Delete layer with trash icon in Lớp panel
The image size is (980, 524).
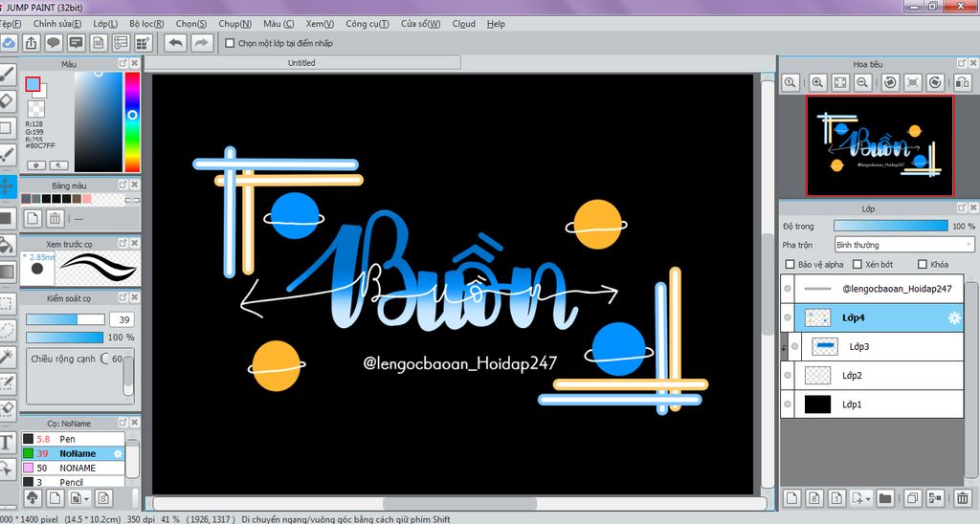point(963,498)
